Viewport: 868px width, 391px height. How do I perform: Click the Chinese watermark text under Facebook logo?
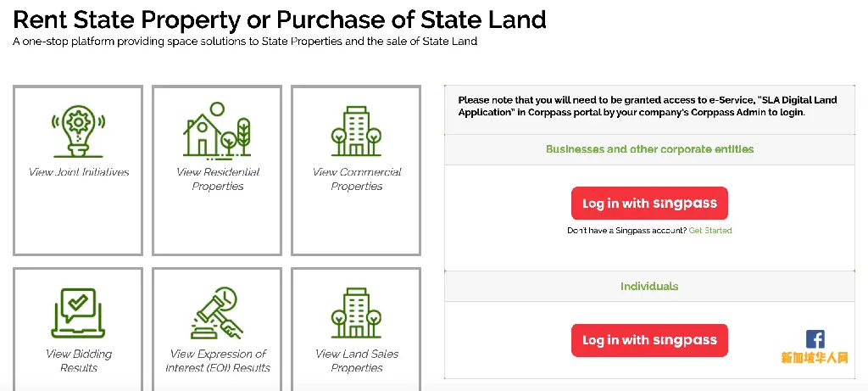tap(815, 358)
